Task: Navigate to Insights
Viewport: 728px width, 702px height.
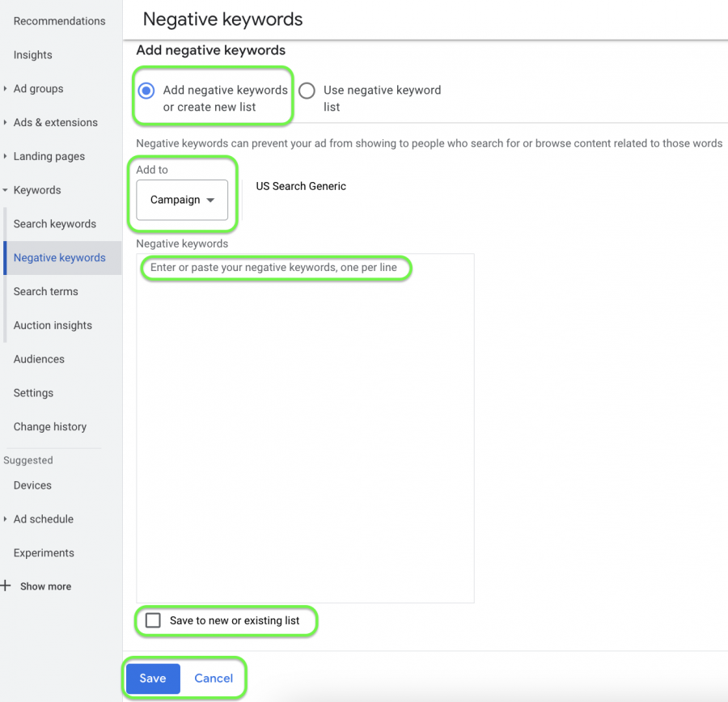Action: coord(32,54)
